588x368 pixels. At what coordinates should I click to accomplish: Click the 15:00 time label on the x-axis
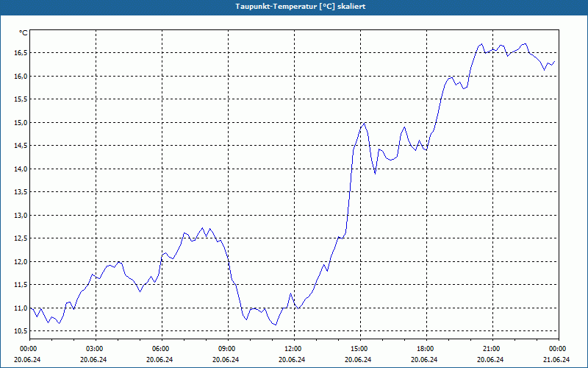click(x=360, y=349)
